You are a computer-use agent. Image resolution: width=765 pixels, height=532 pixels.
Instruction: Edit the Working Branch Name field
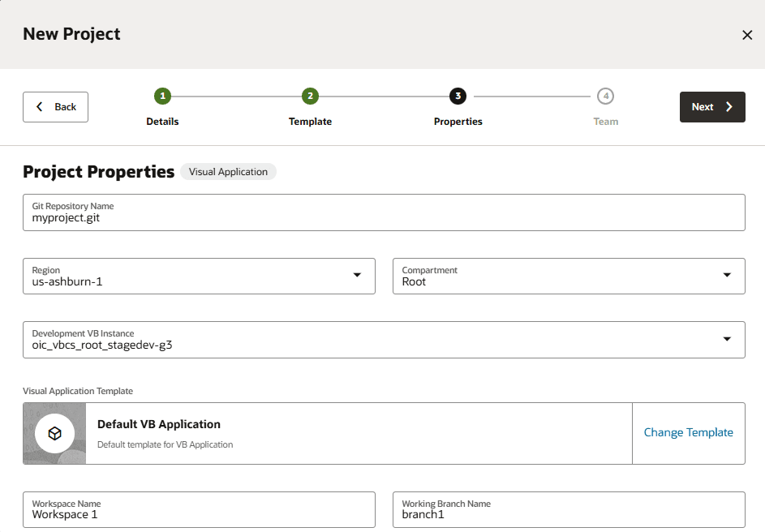click(569, 509)
